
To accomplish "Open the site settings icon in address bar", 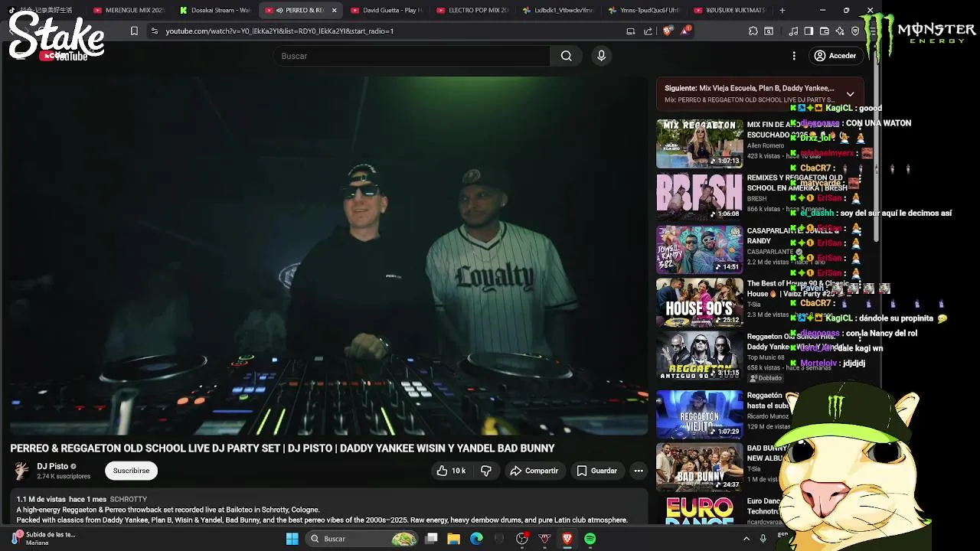I will tap(154, 31).
